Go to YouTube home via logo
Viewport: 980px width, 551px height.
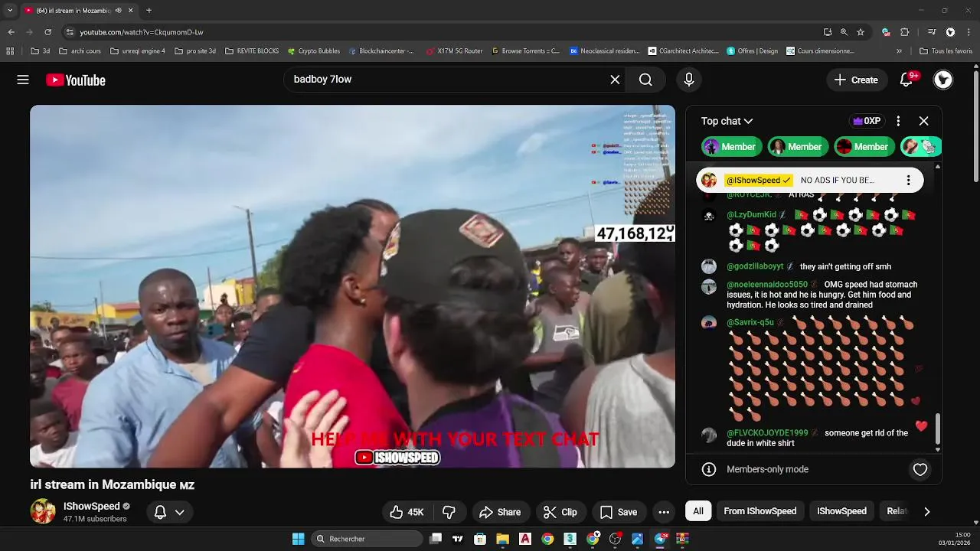76,80
